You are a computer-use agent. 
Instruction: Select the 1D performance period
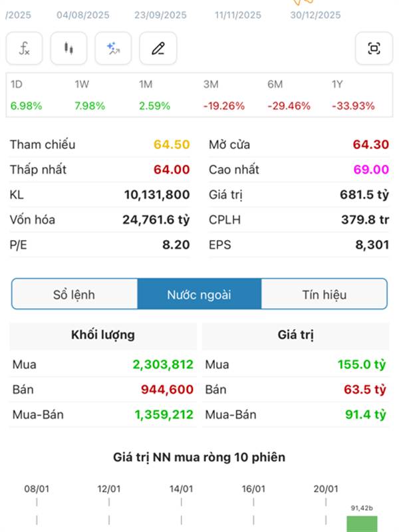point(27,95)
